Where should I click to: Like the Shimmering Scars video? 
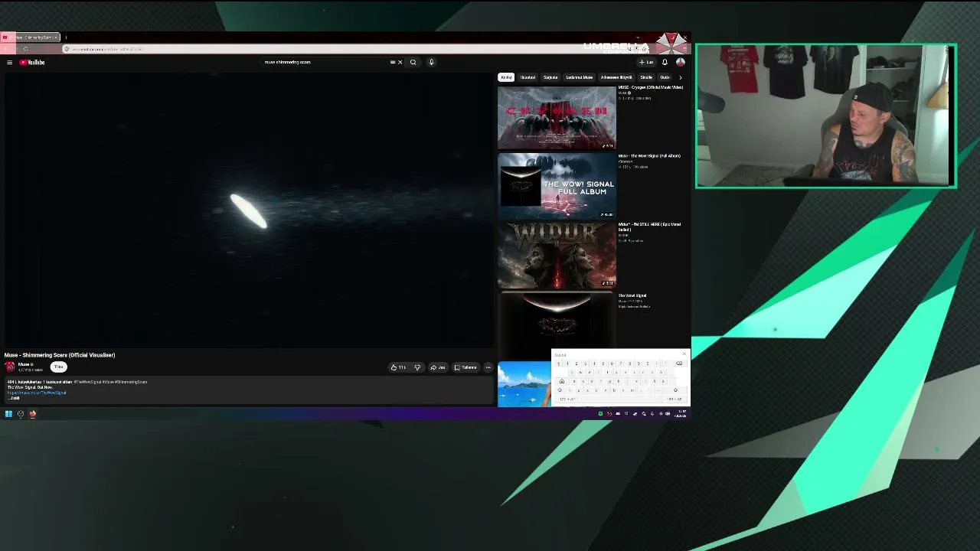click(x=398, y=367)
